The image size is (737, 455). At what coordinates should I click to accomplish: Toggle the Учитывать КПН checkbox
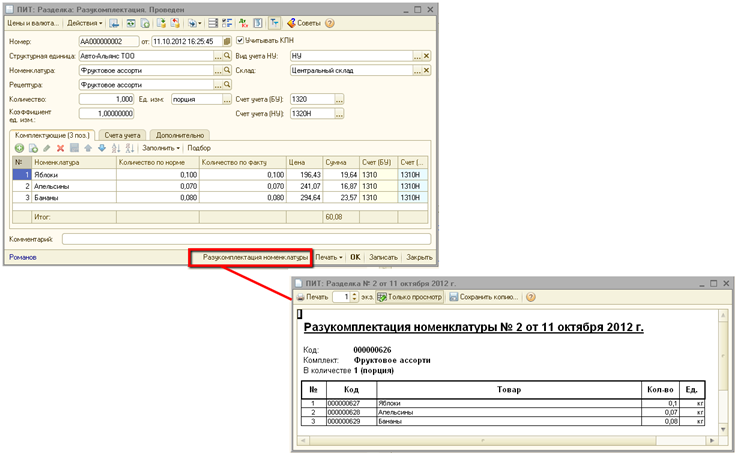[x=240, y=41]
